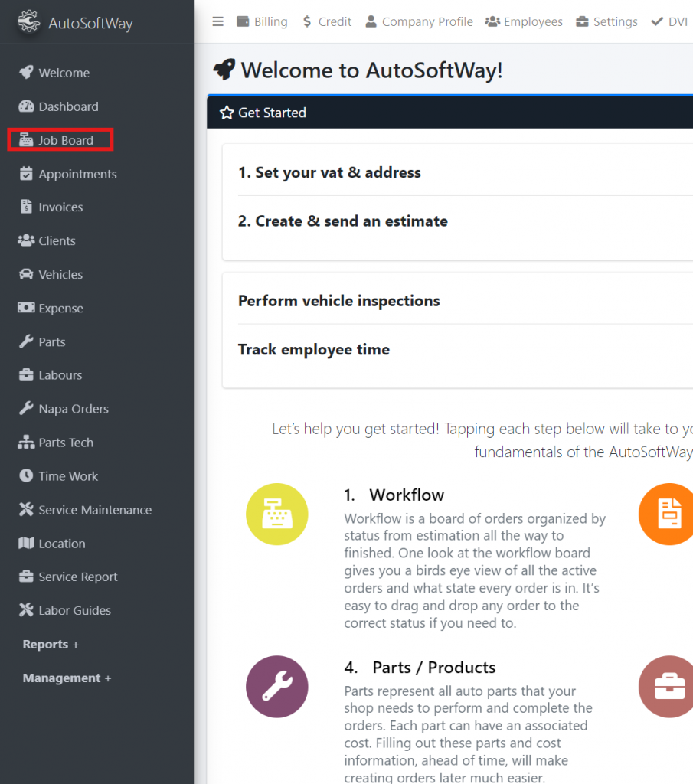Click the Appointments calendar icon
The width and height of the screenshot is (693, 784).
pos(26,174)
